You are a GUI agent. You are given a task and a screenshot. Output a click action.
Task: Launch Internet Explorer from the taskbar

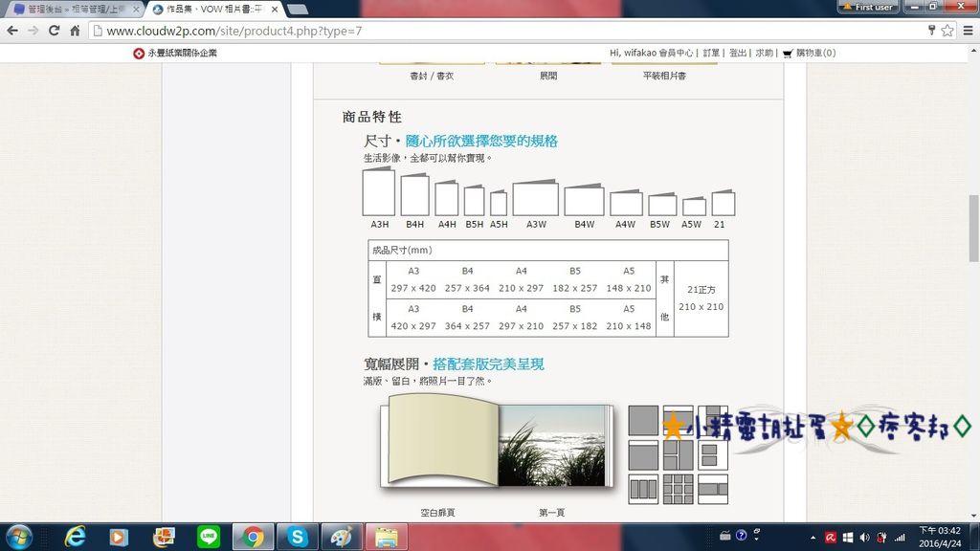click(75, 538)
